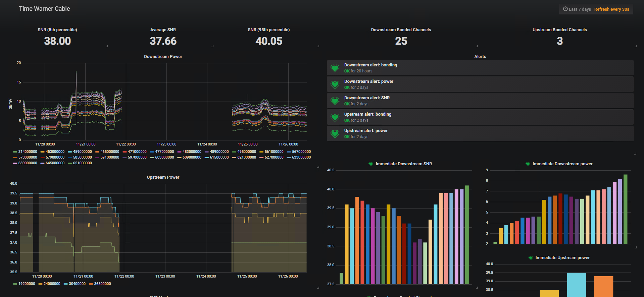Open the Last 7 days time range picker
The width and height of the screenshot is (644, 297).
coord(577,9)
